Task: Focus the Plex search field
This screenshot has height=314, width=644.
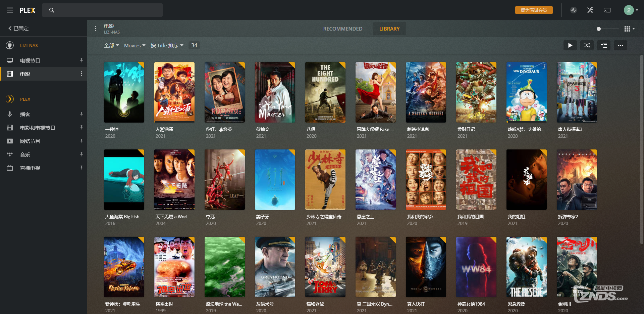Action: [x=102, y=10]
